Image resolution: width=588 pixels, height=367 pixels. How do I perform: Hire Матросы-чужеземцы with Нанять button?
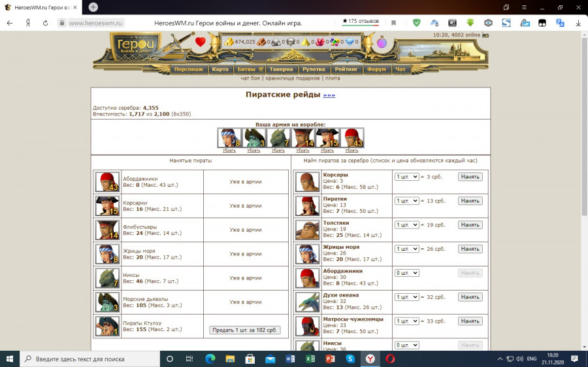(470, 321)
